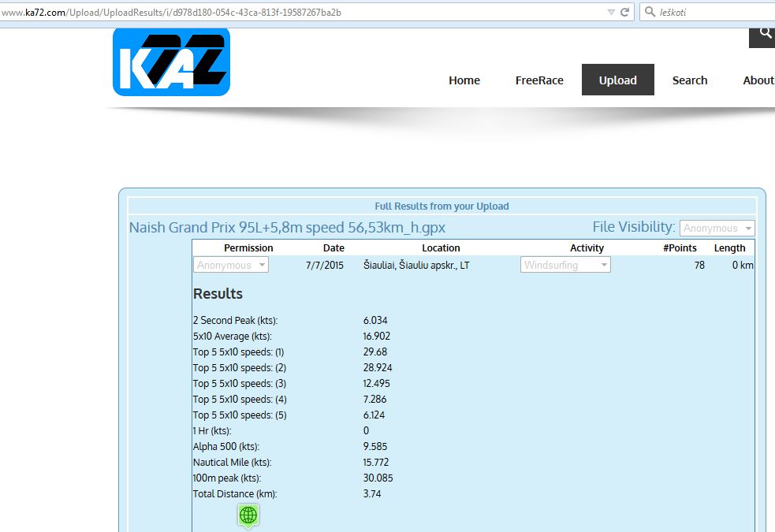
Task: Click the 5x10 Average value 16.902
Action: [x=377, y=336]
